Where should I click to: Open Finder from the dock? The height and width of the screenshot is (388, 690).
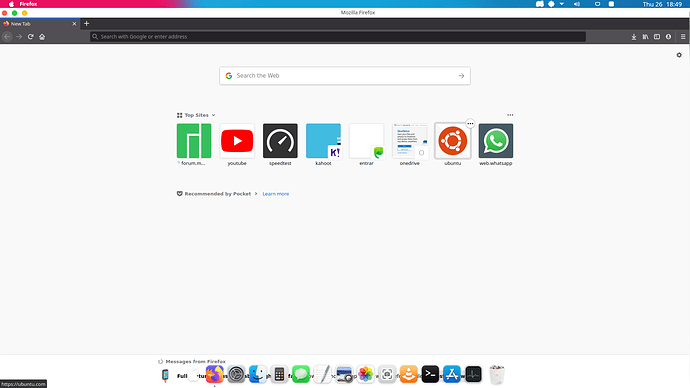pos(257,374)
